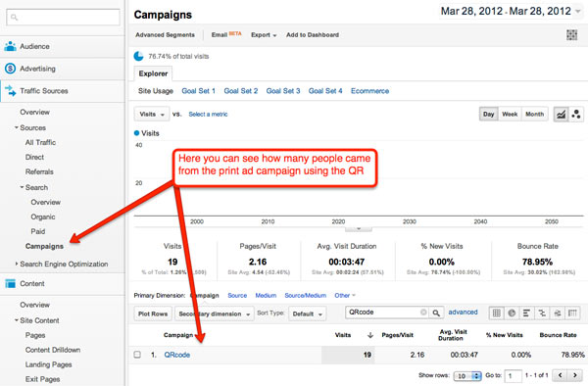The width and height of the screenshot is (588, 386).
Task: Go to the previous results page arrow
Action: (561, 375)
